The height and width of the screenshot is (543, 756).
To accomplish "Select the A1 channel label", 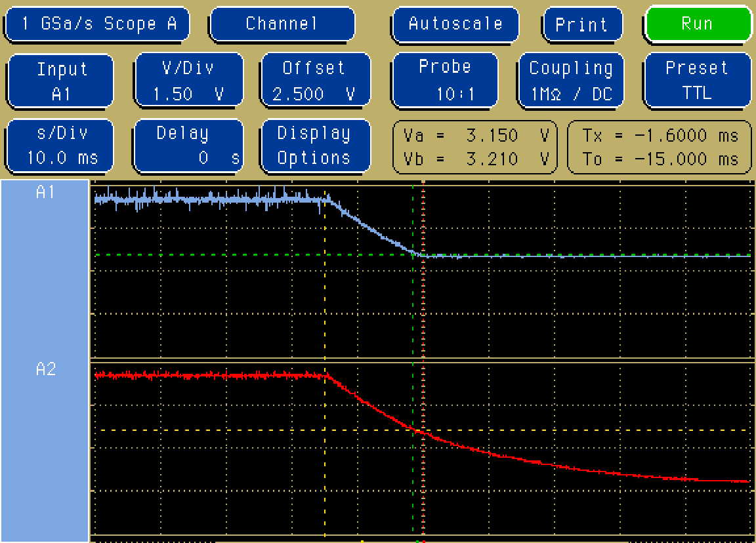I will pyautogui.click(x=45, y=192).
